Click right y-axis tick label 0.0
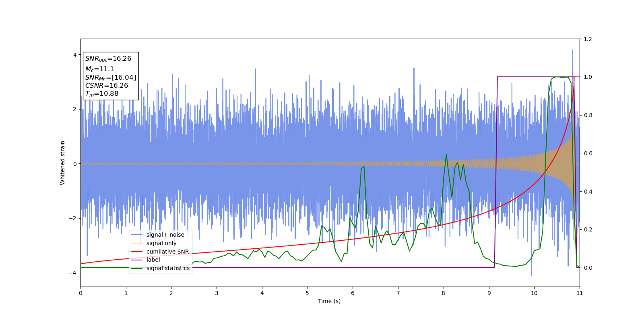644x322 pixels. coord(588,268)
